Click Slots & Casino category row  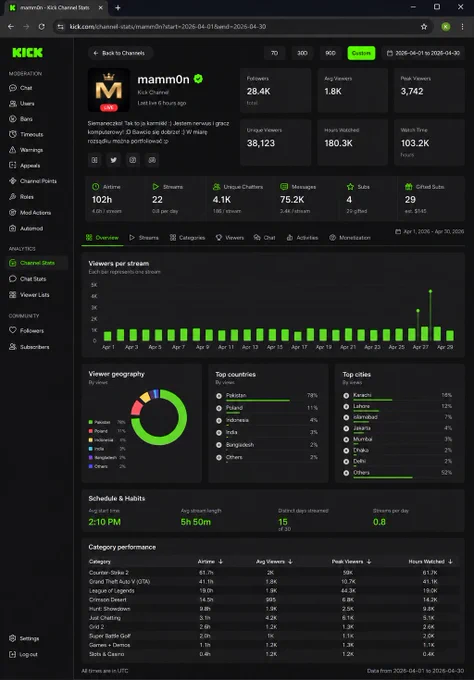coord(273,654)
